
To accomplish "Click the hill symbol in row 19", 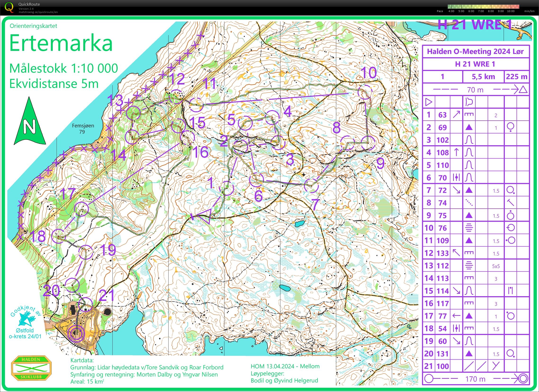I will [x=469, y=341].
